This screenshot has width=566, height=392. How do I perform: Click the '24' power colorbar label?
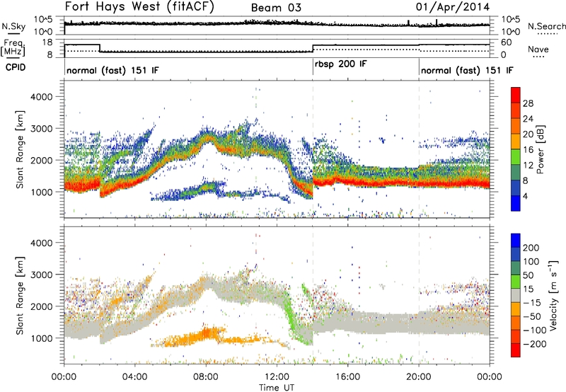(528, 119)
